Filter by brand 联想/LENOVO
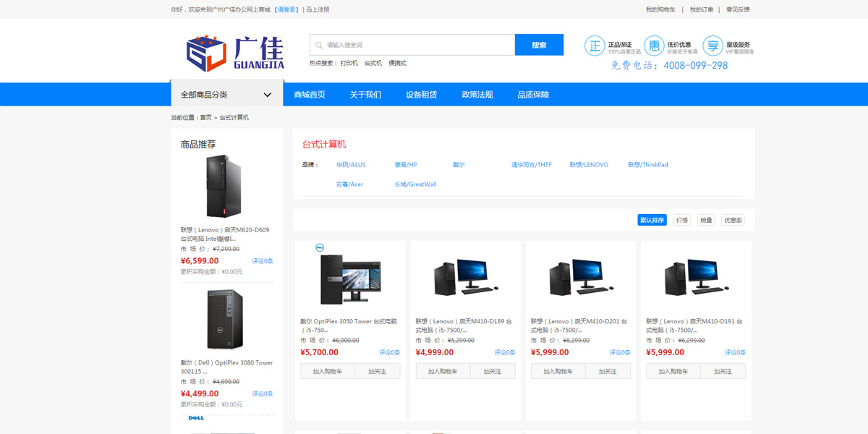The height and width of the screenshot is (434, 868). pyautogui.click(x=589, y=165)
